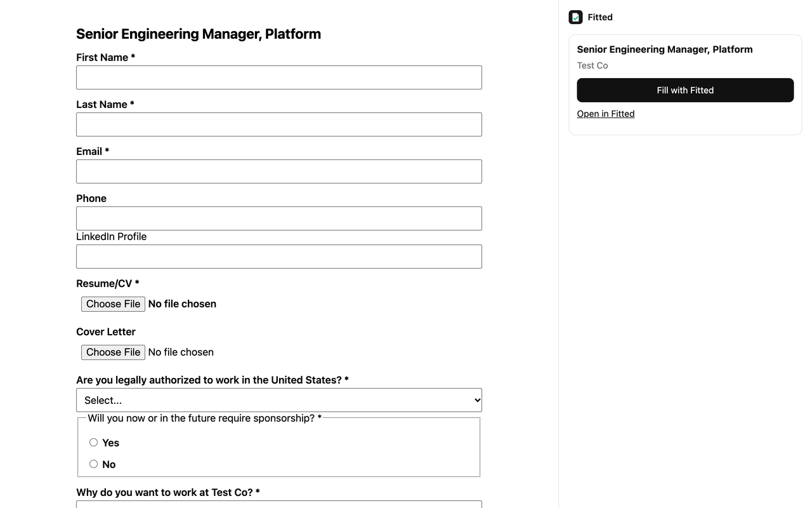Click into the Email field

coord(279,171)
